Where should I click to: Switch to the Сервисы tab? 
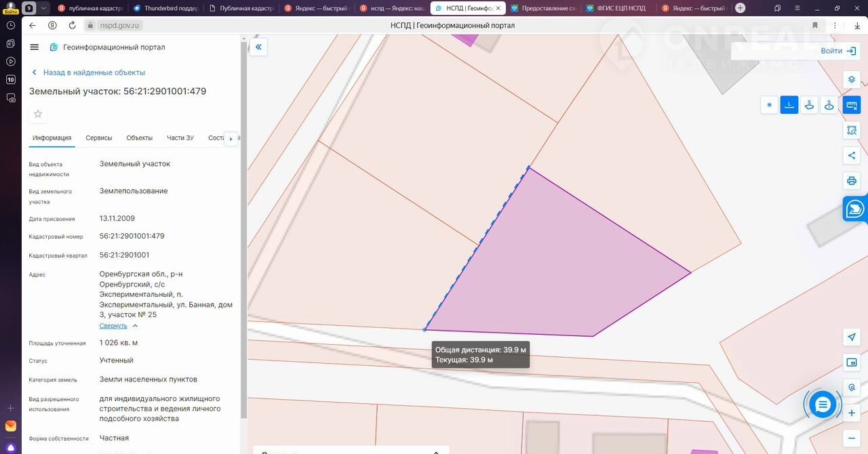pos(99,138)
